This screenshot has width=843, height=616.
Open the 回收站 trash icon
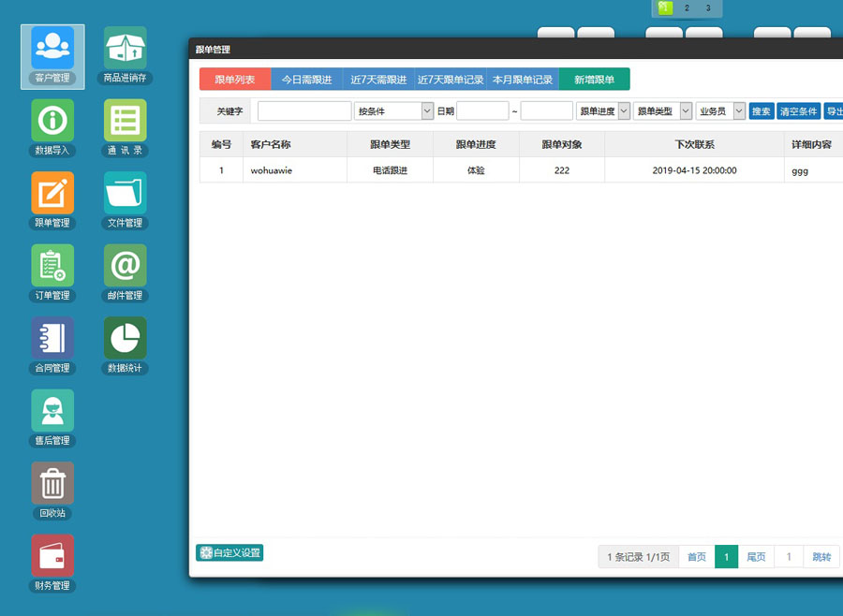(52, 484)
